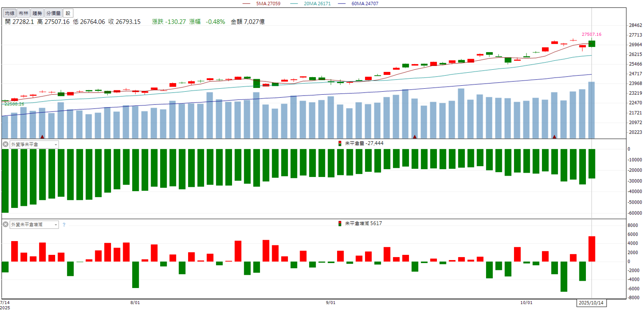Close the 外資未平倉增減 indicator panel
644x310 pixels.
tap(6, 224)
